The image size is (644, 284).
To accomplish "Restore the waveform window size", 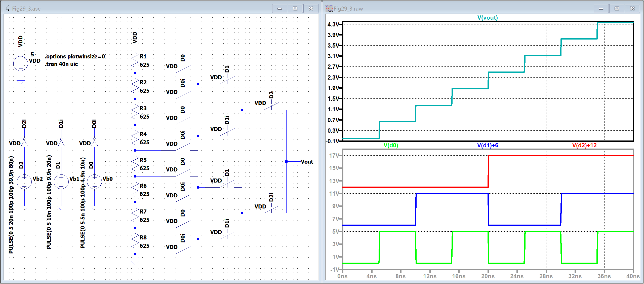I will pos(617,8).
